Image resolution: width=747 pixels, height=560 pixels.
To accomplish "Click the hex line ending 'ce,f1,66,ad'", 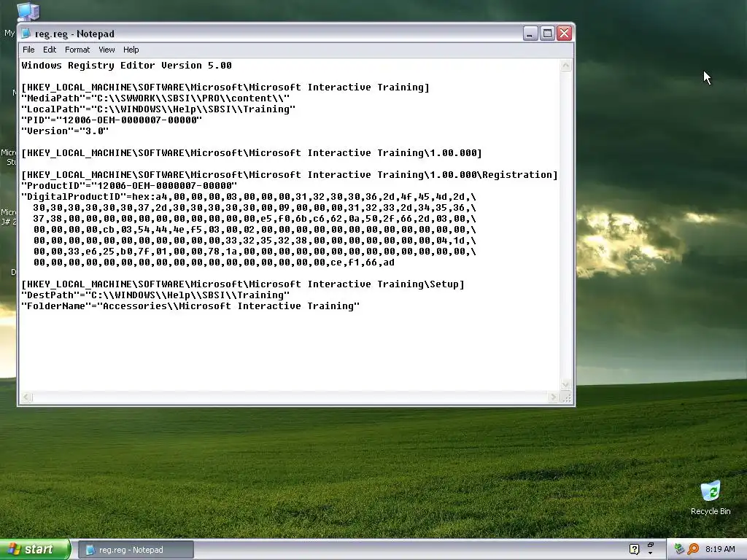I will click(214, 262).
